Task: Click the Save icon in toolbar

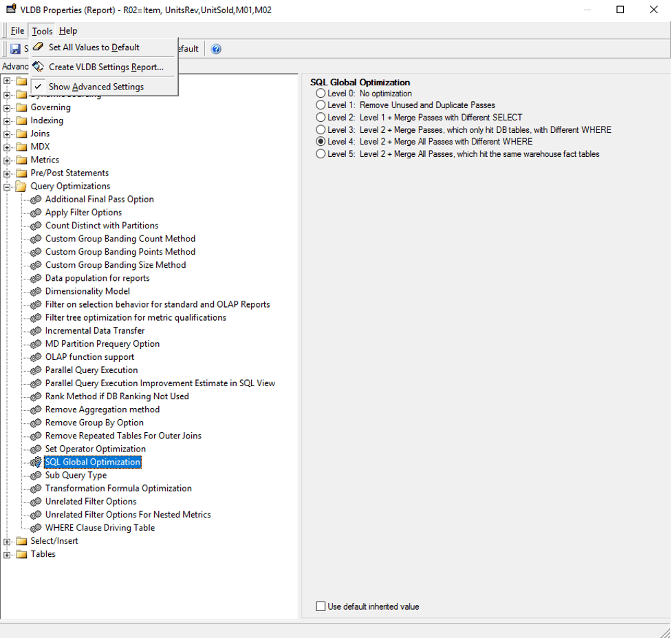Action: tap(15, 50)
